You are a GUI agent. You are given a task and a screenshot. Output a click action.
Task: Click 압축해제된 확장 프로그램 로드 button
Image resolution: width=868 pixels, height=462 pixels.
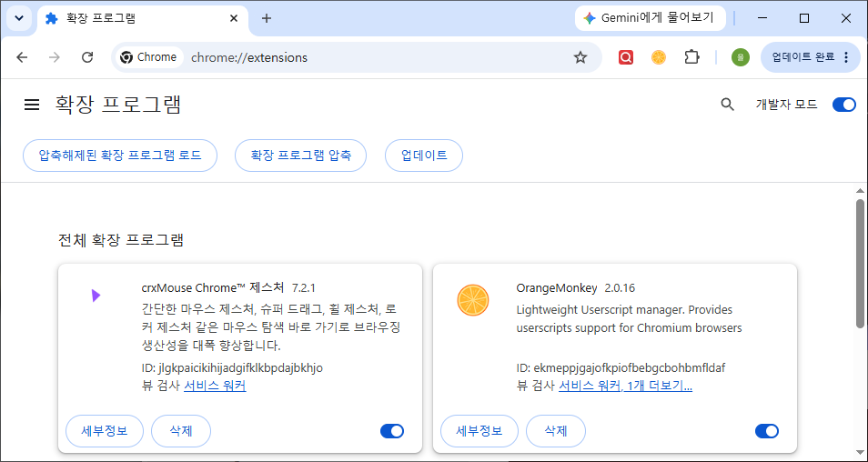pos(120,156)
